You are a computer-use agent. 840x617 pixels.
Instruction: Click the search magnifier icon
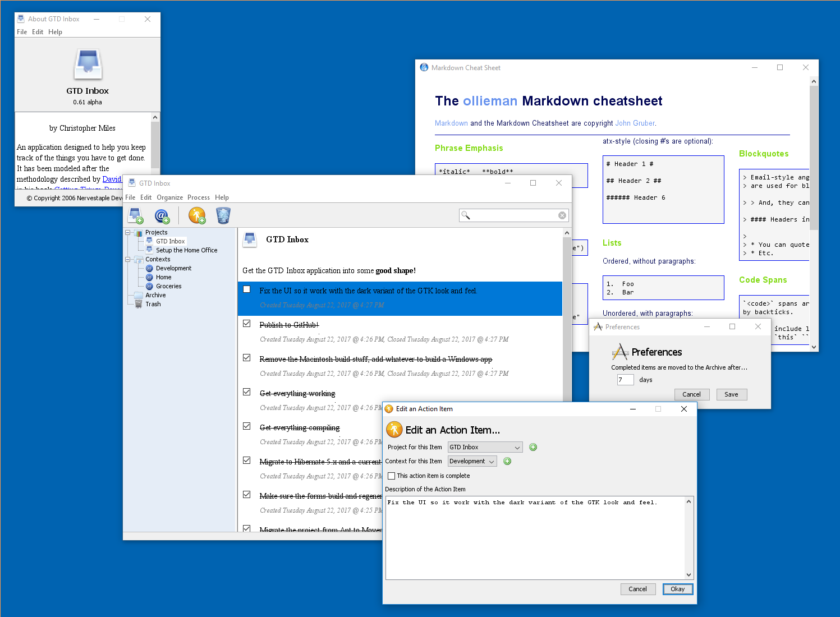point(465,215)
